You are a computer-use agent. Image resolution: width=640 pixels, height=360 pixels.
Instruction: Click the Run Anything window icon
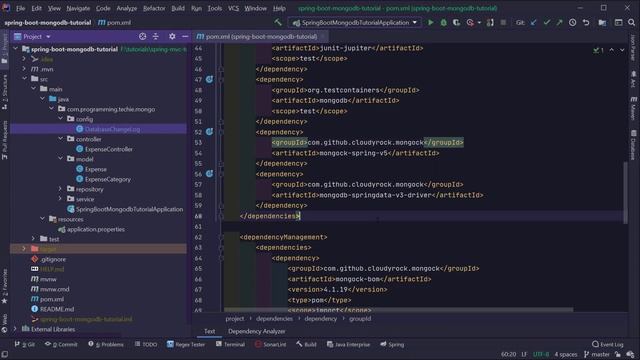[618, 23]
